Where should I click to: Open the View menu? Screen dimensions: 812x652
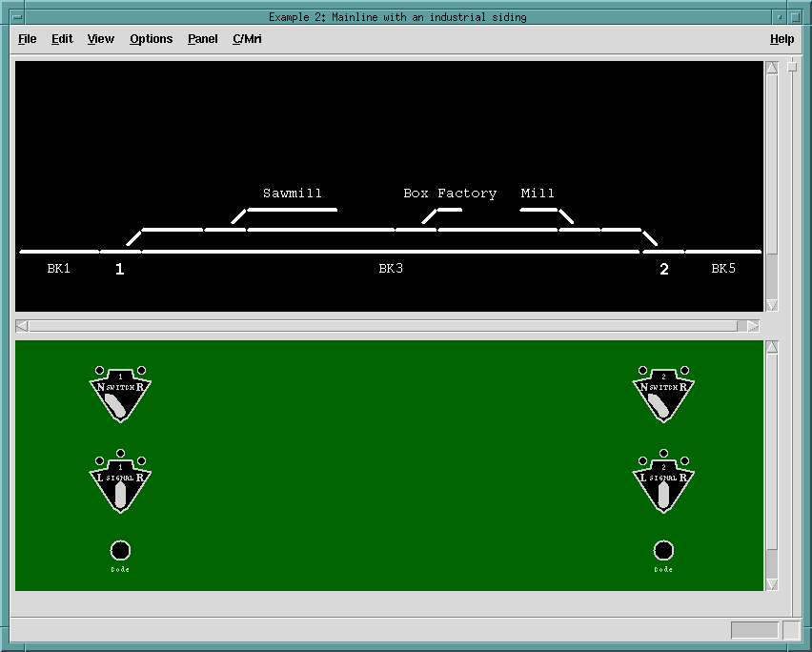(x=100, y=39)
